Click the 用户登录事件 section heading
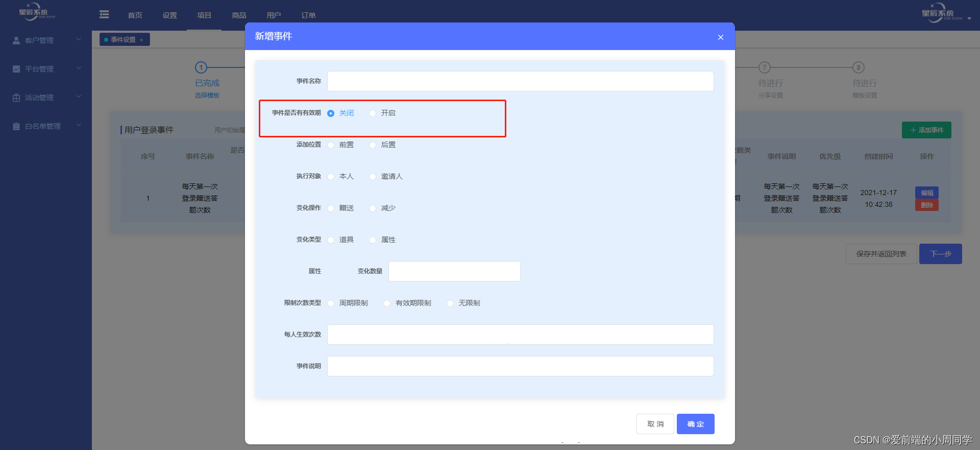Screen dimensions: 980x450 click(149, 130)
